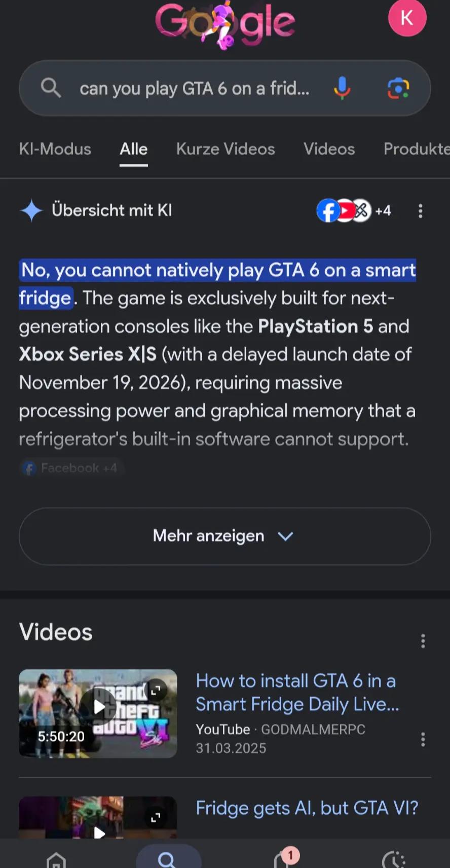This screenshot has height=868, width=450.
Task: Select the Videos filter tab
Action: click(329, 149)
